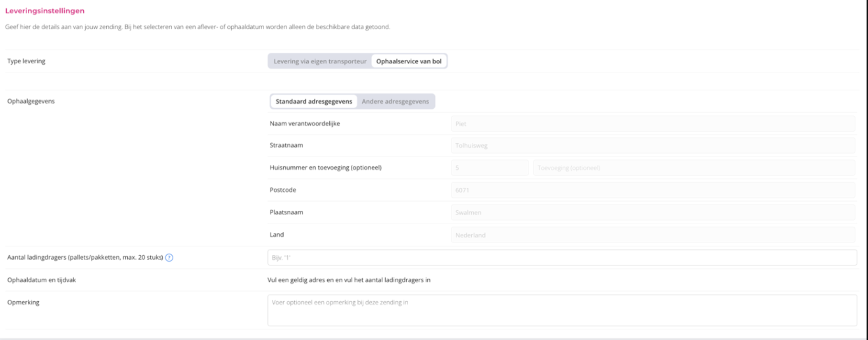Click the Straatnaam field showing Tolhuisweg
The image size is (868, 340).
652,146
